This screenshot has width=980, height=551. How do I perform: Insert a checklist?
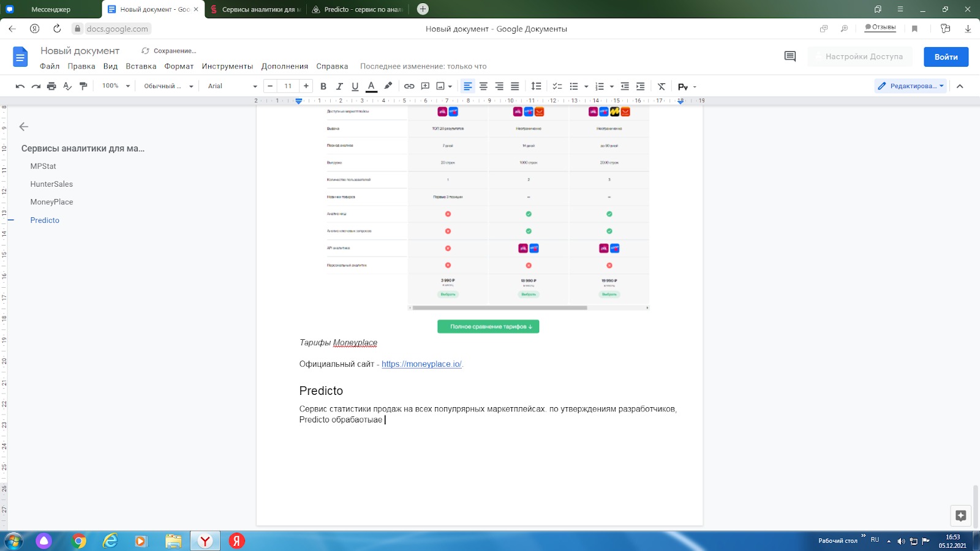pos(557,86)
